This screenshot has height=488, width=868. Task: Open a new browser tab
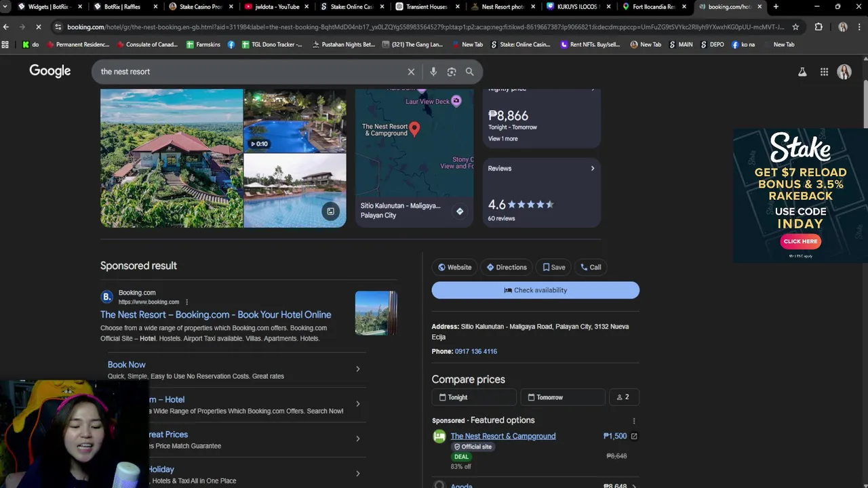776,7
